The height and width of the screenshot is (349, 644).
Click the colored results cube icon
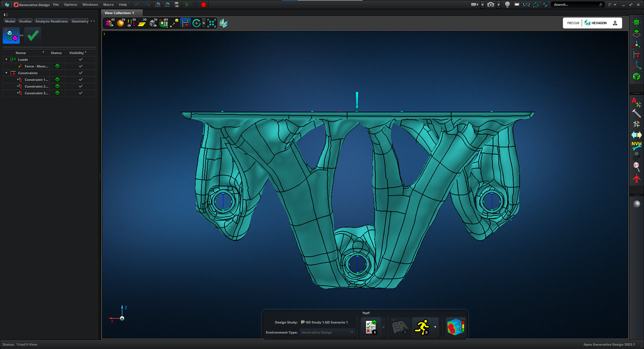tap(456, 327)
